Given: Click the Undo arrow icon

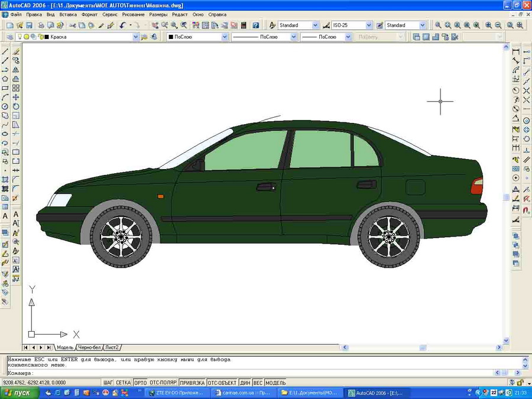Looking at the screenshot, I should tap(122, 25).
